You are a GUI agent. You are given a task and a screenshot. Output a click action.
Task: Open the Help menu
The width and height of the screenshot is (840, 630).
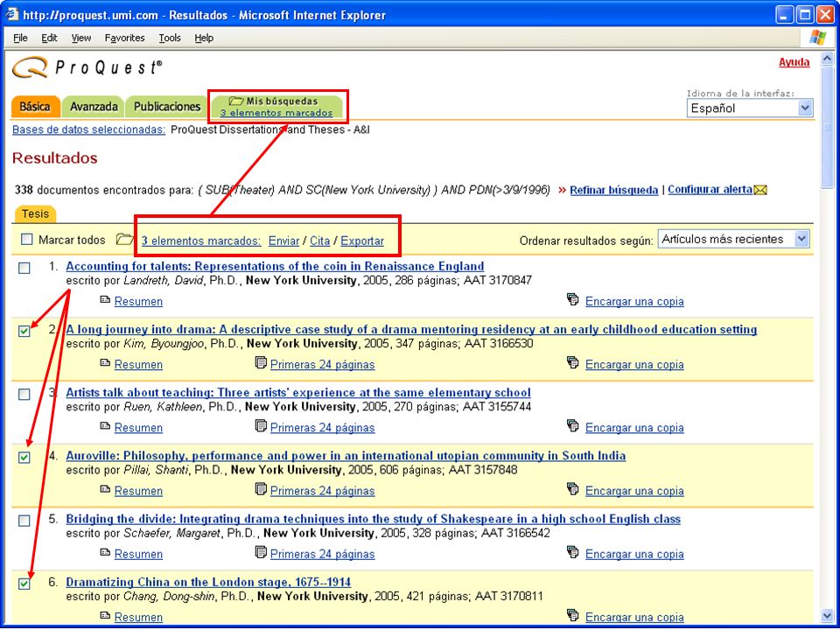[204, 38]
